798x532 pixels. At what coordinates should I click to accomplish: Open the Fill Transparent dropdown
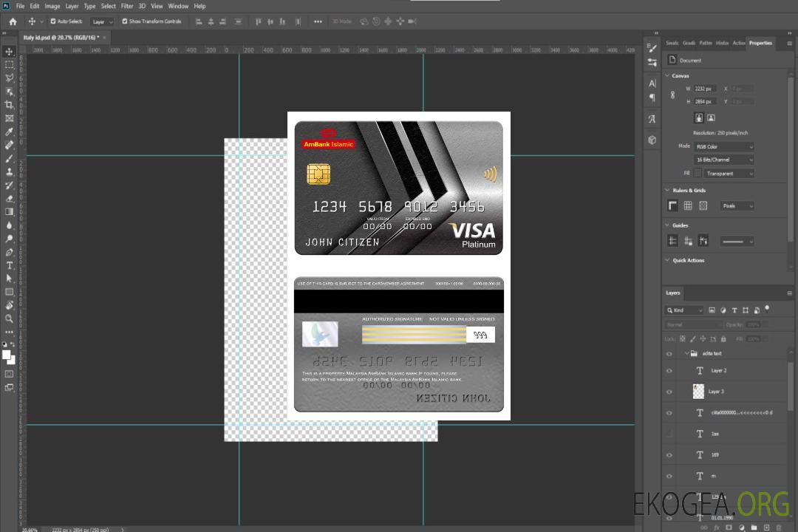click(x=729, y=174)
